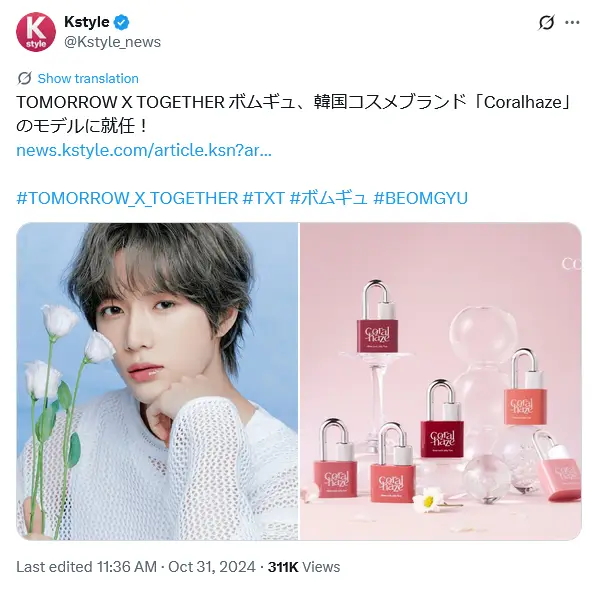Open the photo of man holding white flowers
Image resolution: width=598 pixels, height=589 pixels.
coord(157,381)
